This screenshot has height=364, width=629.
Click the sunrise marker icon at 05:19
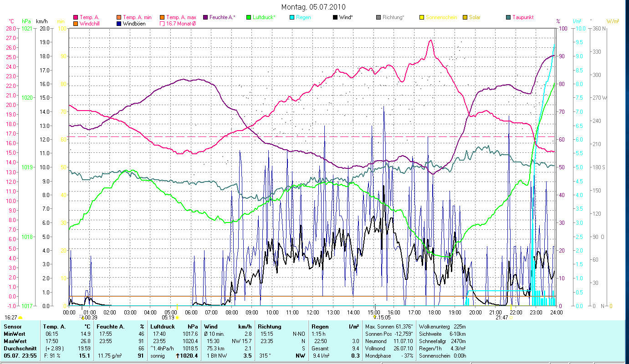pos(177,317)
